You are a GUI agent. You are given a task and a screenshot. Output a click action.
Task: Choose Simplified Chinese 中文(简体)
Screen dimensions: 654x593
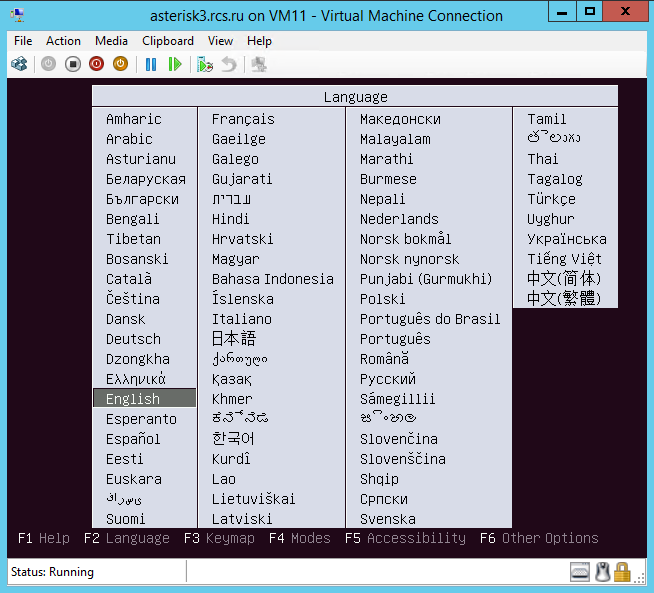point(564,279)
